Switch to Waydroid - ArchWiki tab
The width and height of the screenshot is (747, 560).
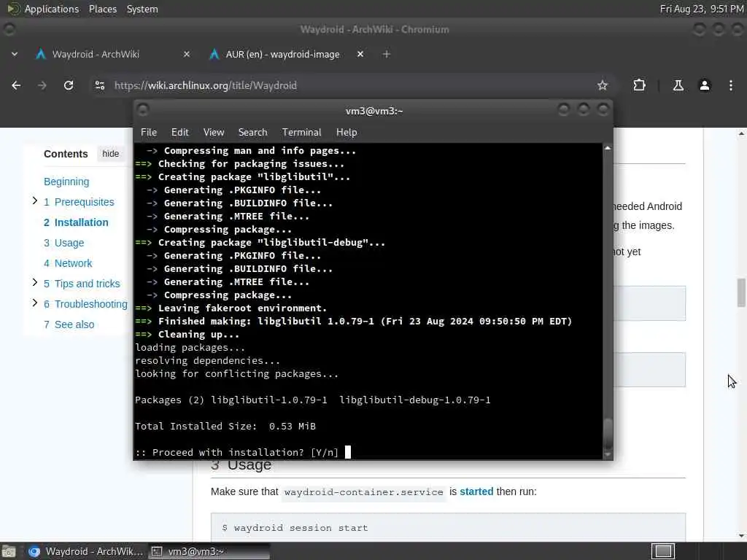coord(96,54)
